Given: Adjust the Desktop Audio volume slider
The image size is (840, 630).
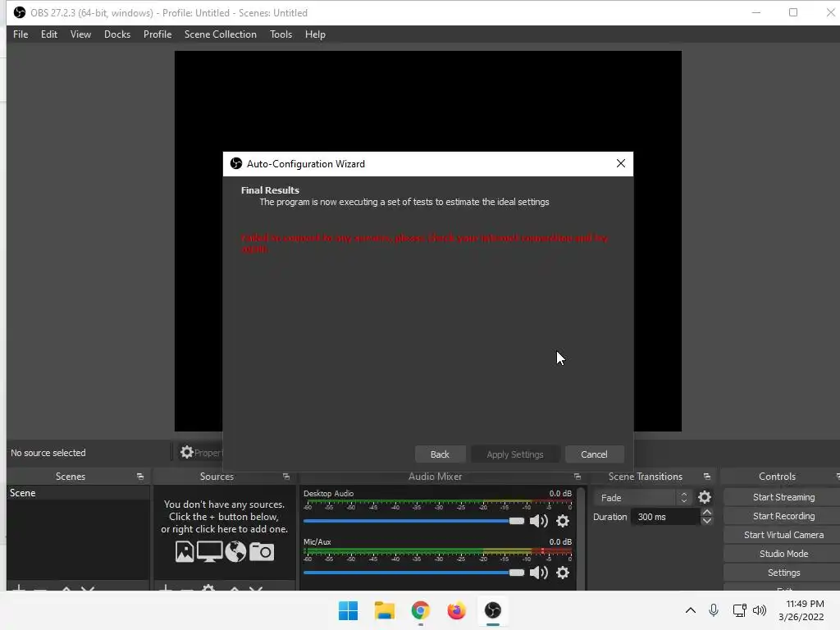Looking at the screenshot, I should [413, 521].
